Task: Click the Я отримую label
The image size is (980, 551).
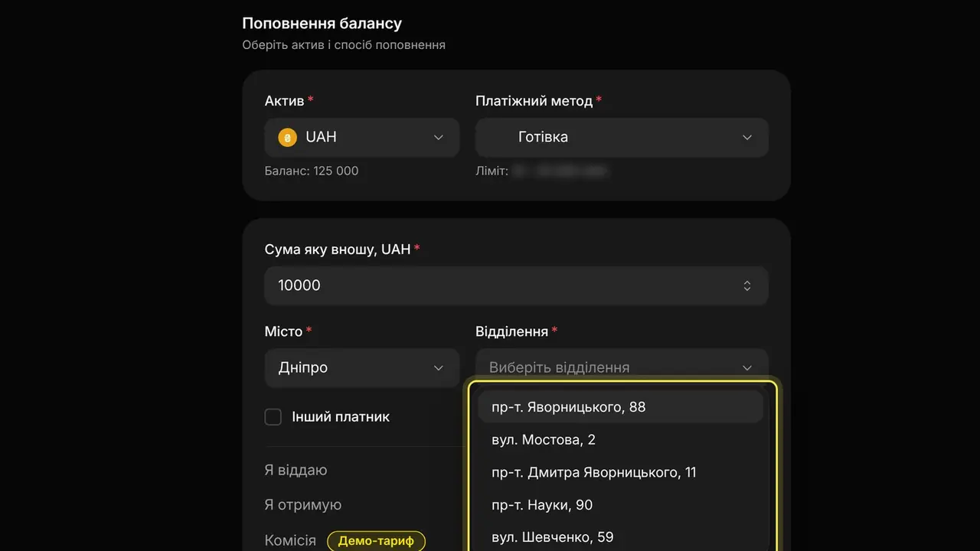Action: 303,505
